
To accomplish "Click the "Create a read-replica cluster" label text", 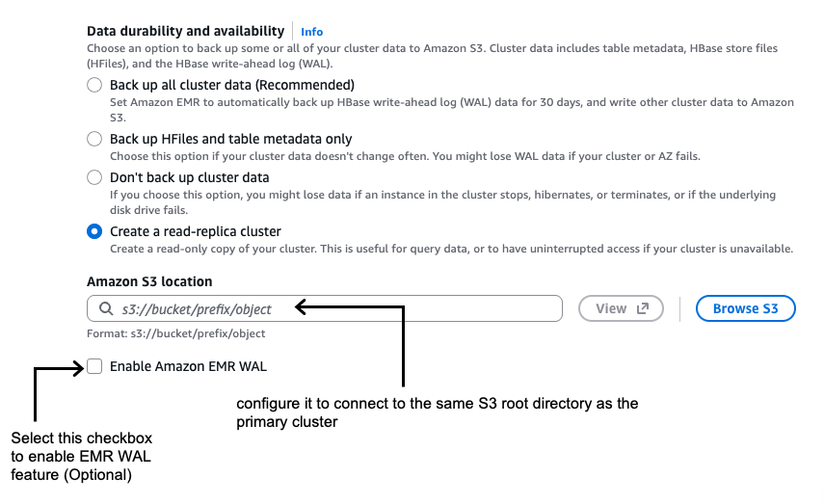I will (196, 231).
